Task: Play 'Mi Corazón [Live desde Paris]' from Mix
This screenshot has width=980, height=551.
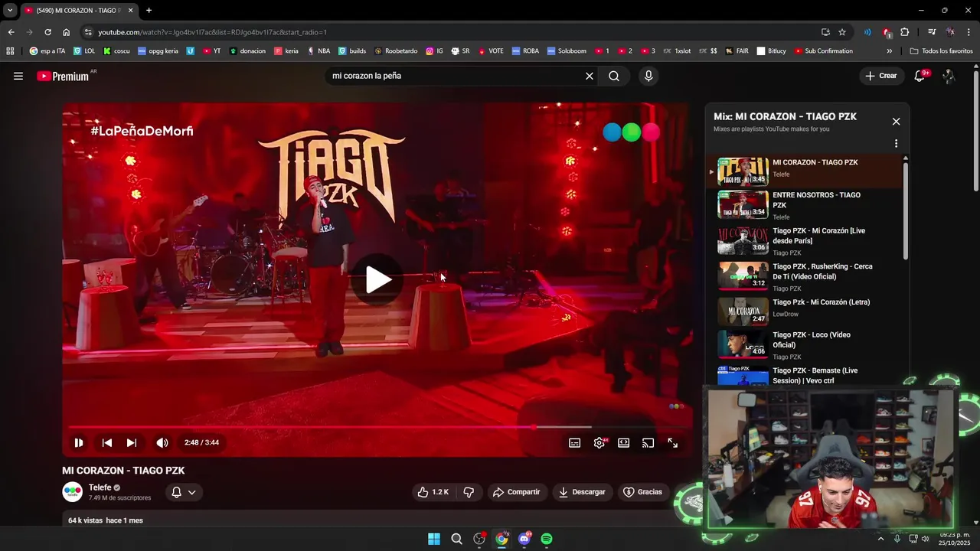Action: (805, 240)
